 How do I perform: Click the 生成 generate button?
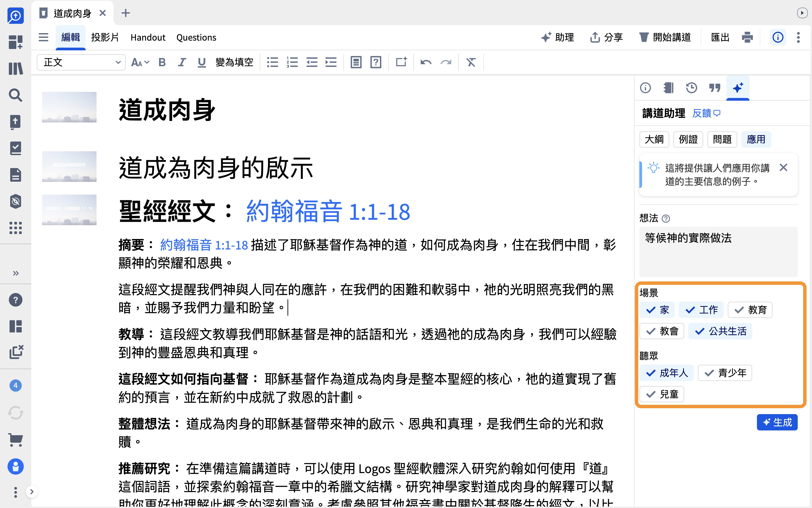[x=777, y=422]
